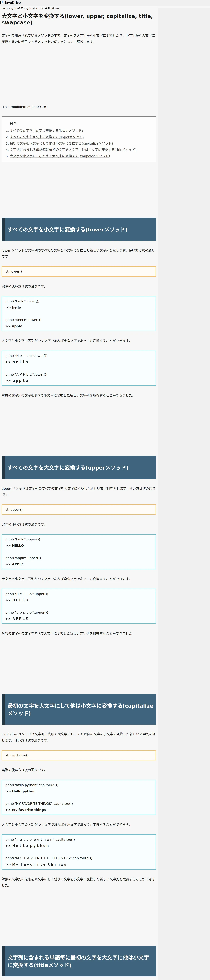The width and height of the screenshot is (210, 980).
Task: Click print("apple".upper()) code line
Action: click(x=23, y=558)
